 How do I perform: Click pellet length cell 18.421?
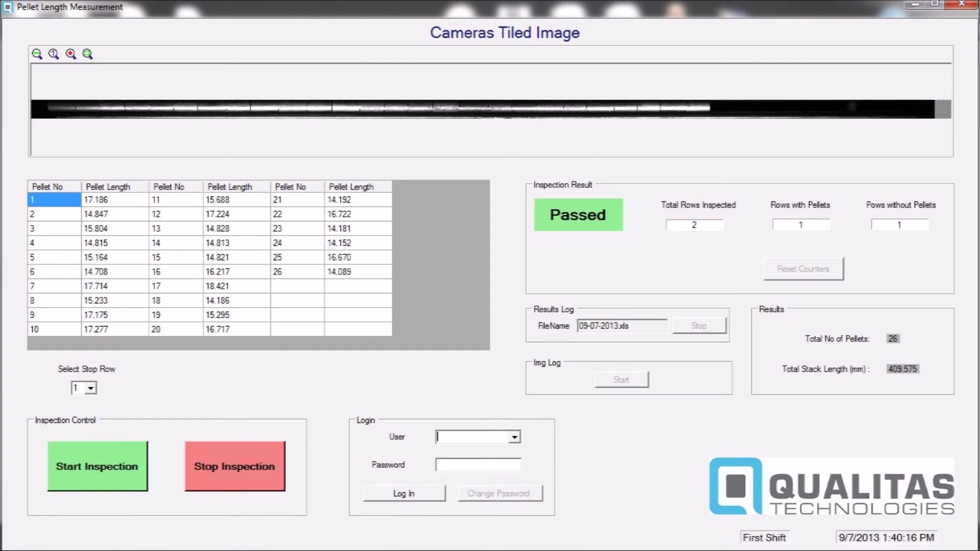pos(236,286)
